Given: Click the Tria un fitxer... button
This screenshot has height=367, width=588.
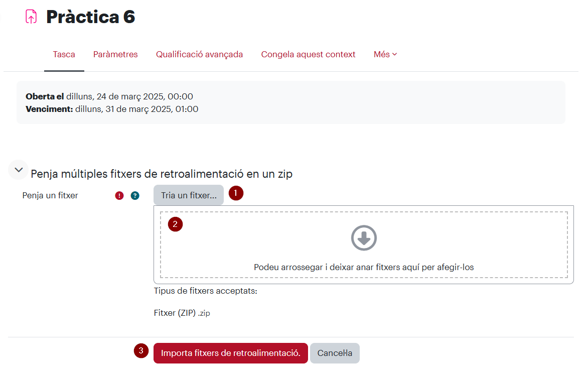Looking at the screenshot, I should (x=189, y=195).
